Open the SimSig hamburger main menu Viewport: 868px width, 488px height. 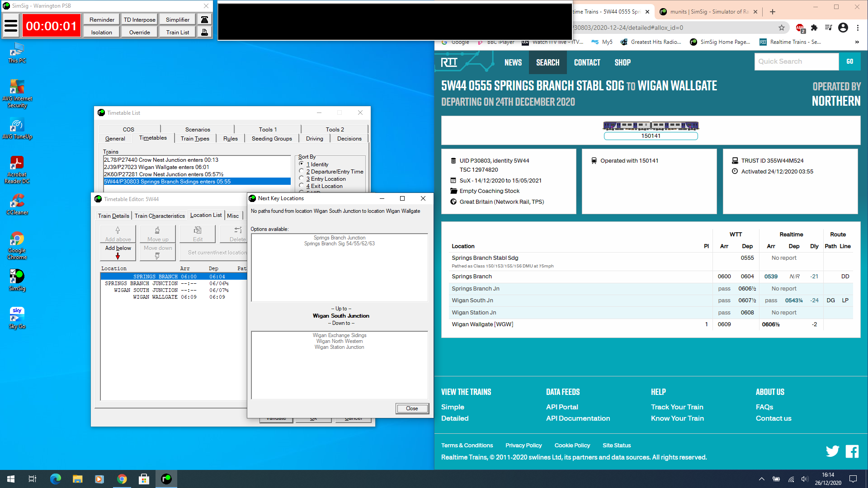[x=11, y=26]
